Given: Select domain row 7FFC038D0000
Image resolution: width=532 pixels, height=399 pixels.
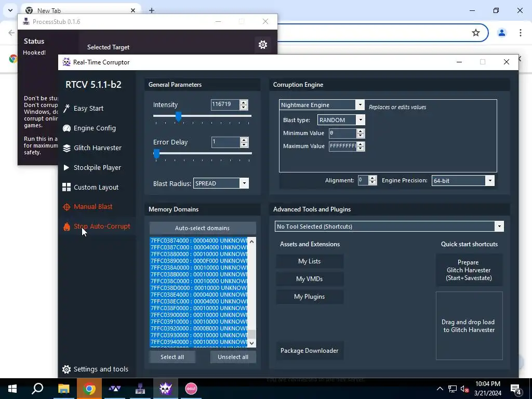Looking at the screenshot, I should click(x=199, y=288).
